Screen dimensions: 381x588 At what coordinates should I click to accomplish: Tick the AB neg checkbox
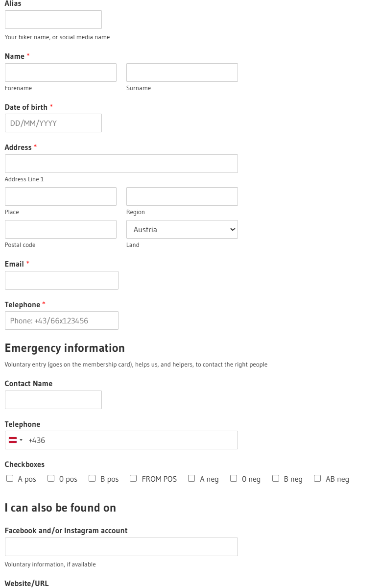317,478
